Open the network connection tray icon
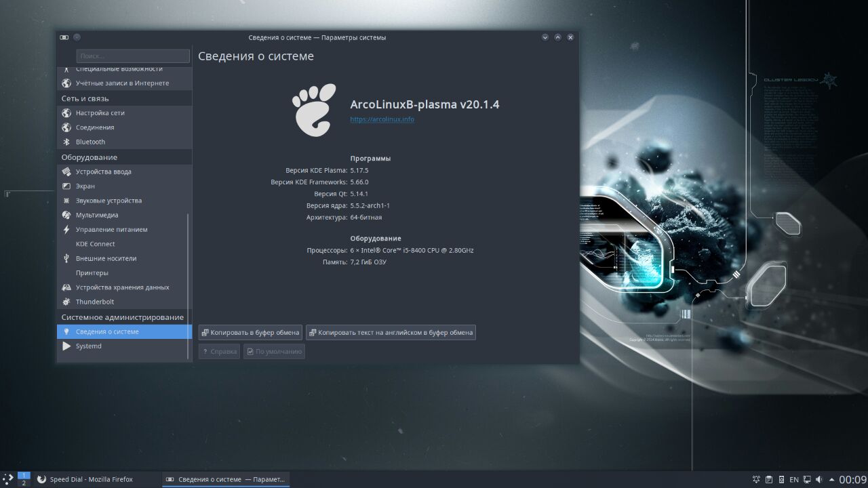The width and height of the screenshot is (868, 488). click(807, 480)
